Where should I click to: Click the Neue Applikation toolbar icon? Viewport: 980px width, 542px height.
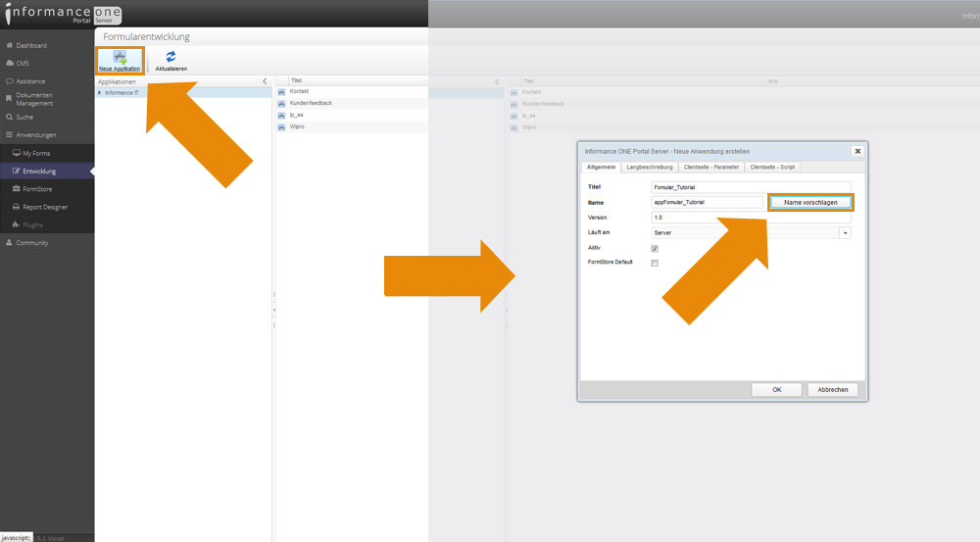coord(120,58)
